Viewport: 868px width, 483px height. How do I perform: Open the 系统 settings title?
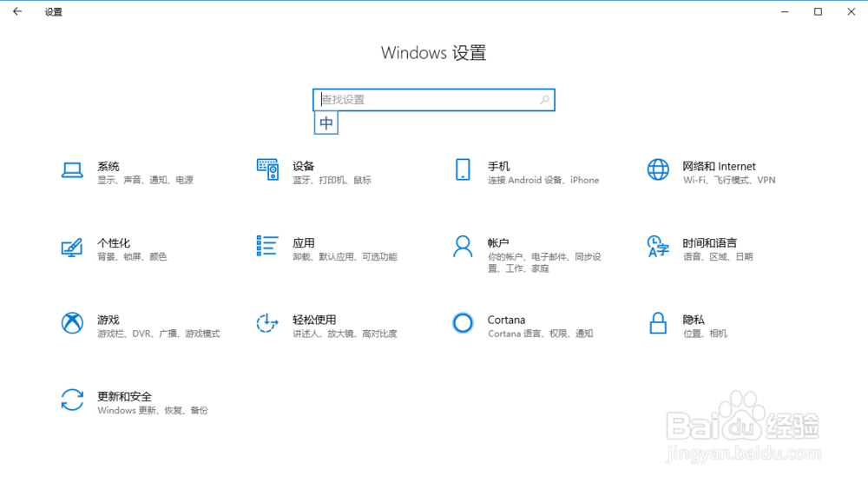[x=108, y=166]
